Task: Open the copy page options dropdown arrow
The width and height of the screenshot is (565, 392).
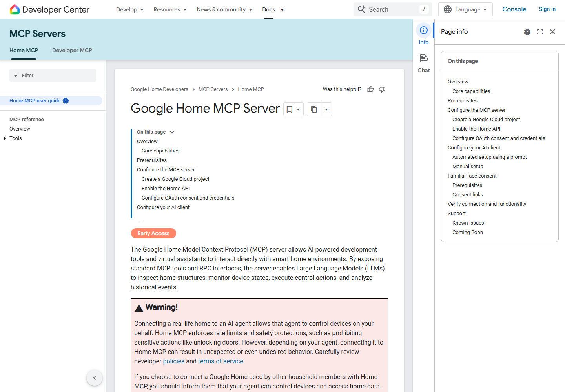Action: 326,109
